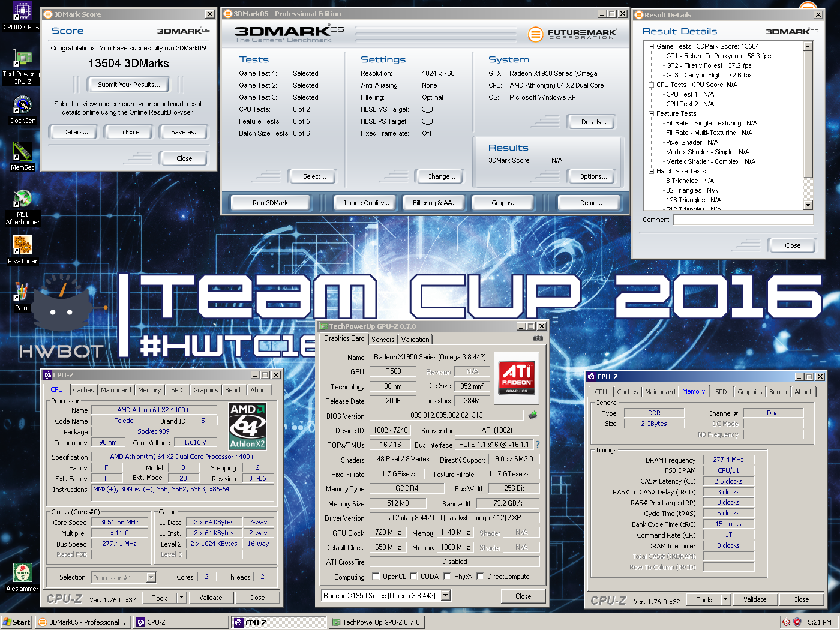The height and width of the screenshot is (630, 840).
Task: Switch to 3DMark05 Professional taskbar item
Action: tap(83, 622)
